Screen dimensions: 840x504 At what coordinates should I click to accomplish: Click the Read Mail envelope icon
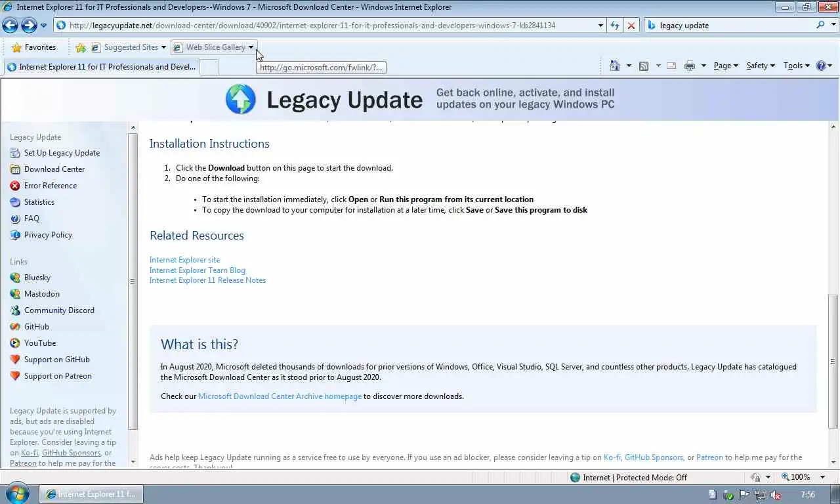click(671, 66)
